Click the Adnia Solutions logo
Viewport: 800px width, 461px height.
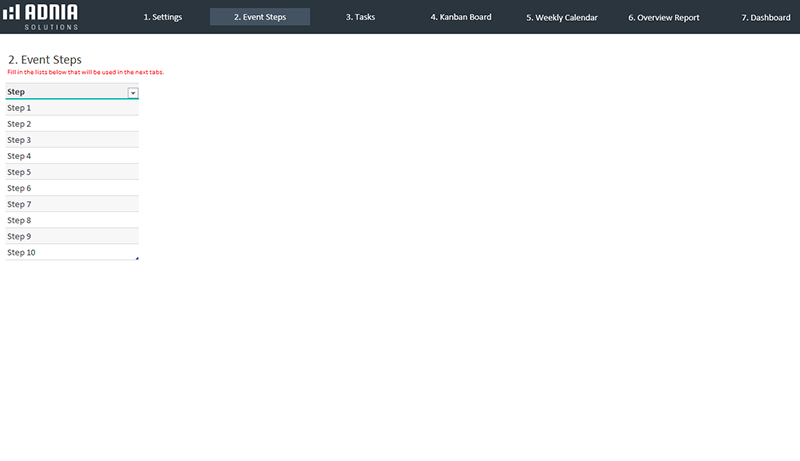coord(41,16)
